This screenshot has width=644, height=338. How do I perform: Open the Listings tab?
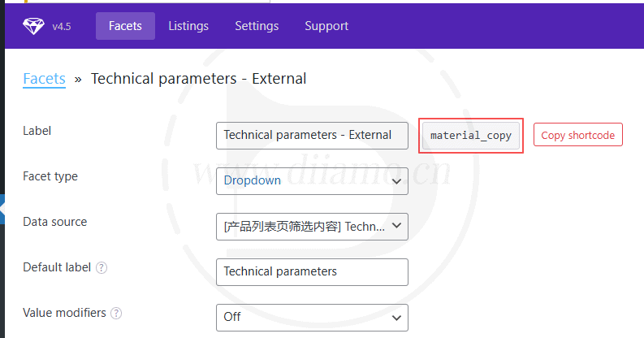point(188,26)
